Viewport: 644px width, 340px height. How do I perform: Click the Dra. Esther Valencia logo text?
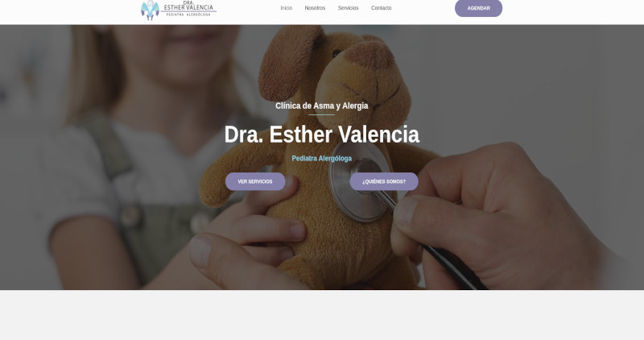pyautogui.click(x=188, y=6)
